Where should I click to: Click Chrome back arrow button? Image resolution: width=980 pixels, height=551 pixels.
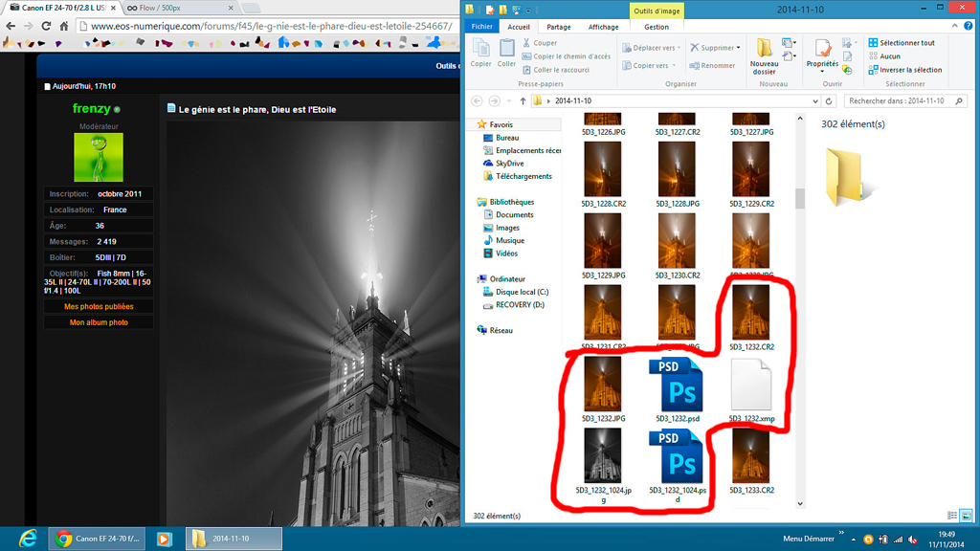point(11,26)
